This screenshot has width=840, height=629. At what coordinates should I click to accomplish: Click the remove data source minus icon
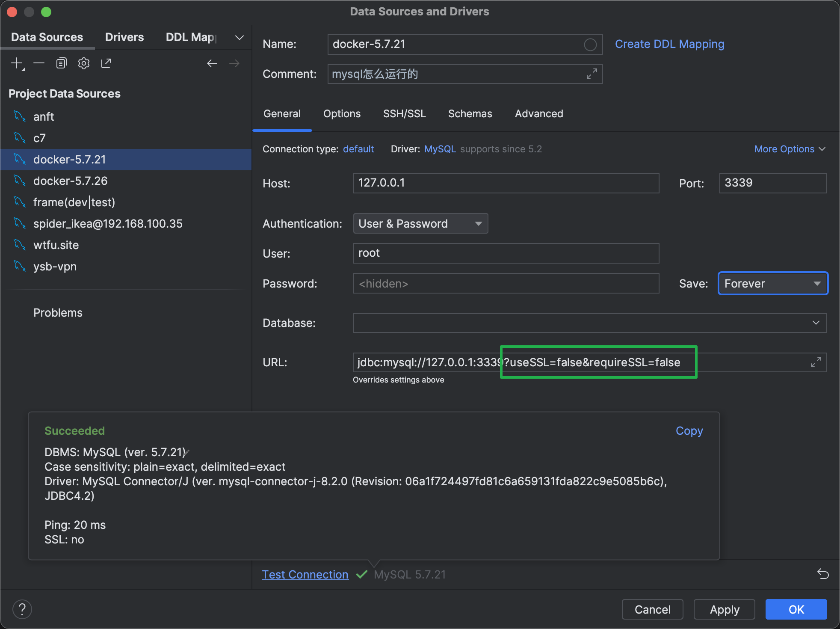point(39,64)
